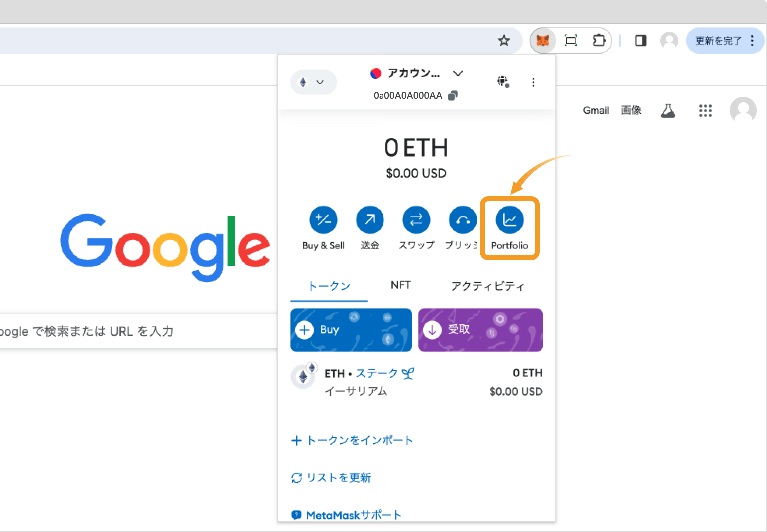Switch to the アクティビティ tab

click(488, 286)
